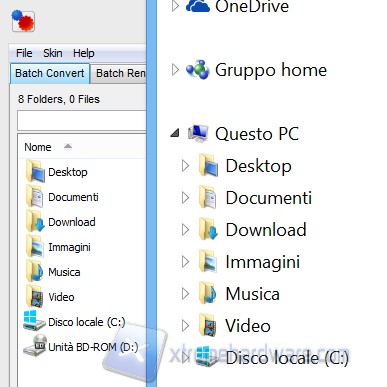
Task: Select Video in Explorer tree
Action: coord(248,326)
